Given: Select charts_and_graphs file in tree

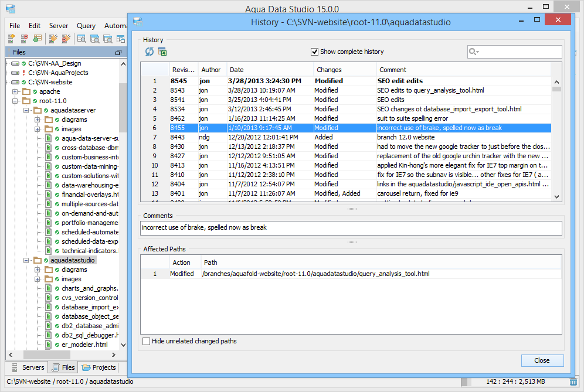Looking at the screenshot, I should 90,288.
